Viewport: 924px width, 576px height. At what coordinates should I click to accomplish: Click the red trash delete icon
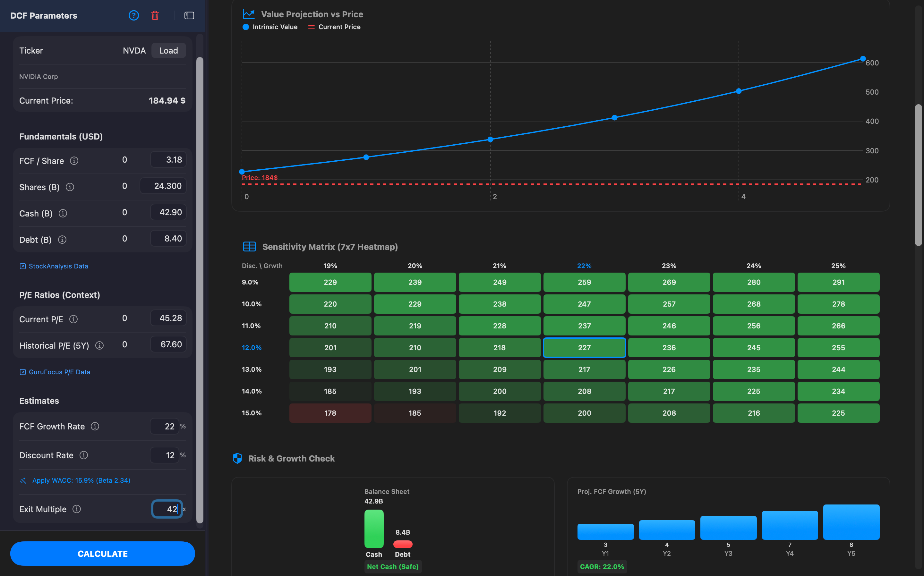(x=155, y=15)
